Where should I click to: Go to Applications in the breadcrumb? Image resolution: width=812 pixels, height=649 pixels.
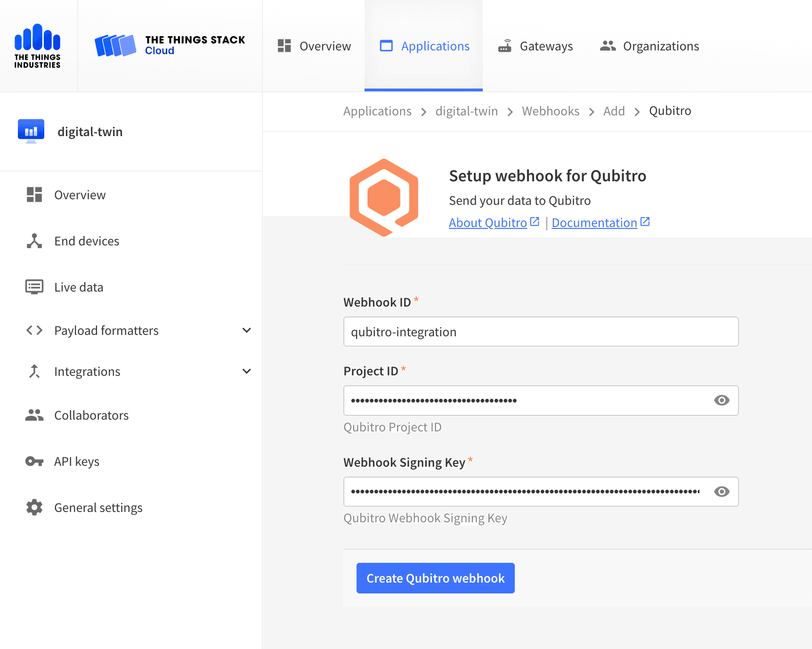(377, 111)
